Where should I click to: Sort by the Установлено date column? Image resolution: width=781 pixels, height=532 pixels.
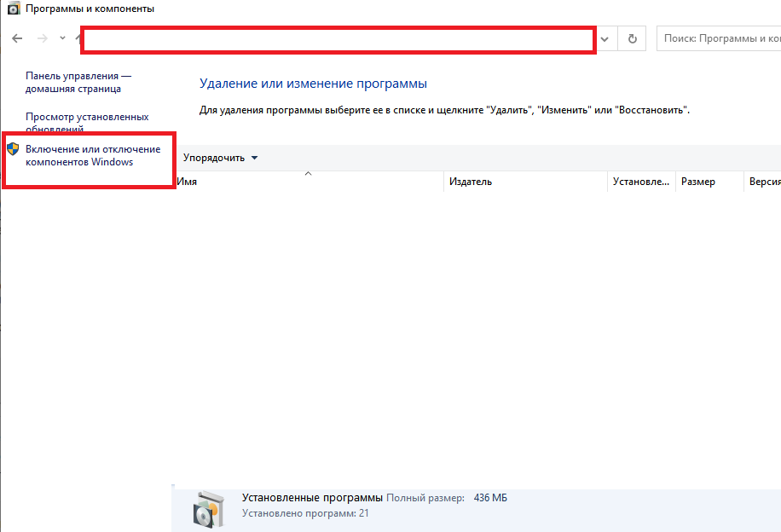point(642,182)
